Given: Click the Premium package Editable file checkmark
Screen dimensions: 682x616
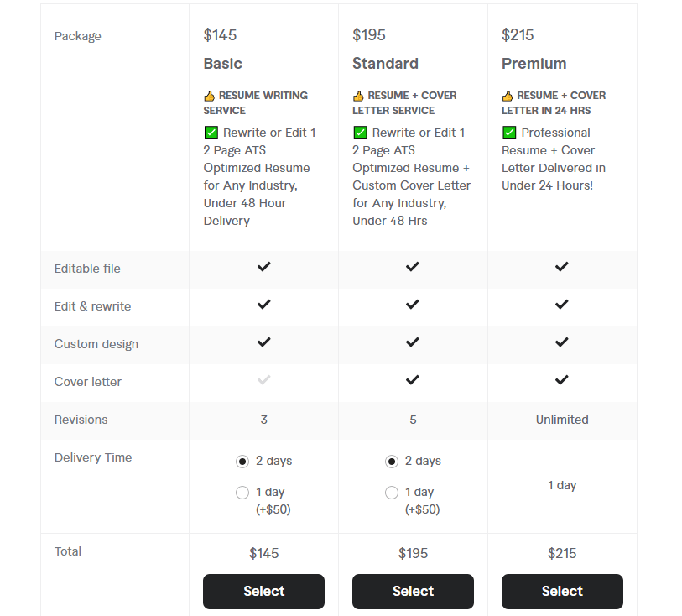Looking at the screenshot, I should [562, 267].
